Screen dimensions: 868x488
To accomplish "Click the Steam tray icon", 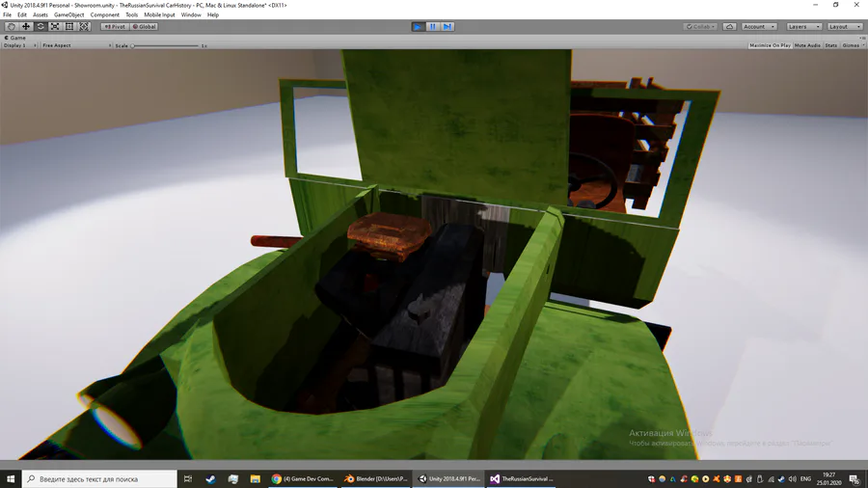I will (x=781, y=479).
